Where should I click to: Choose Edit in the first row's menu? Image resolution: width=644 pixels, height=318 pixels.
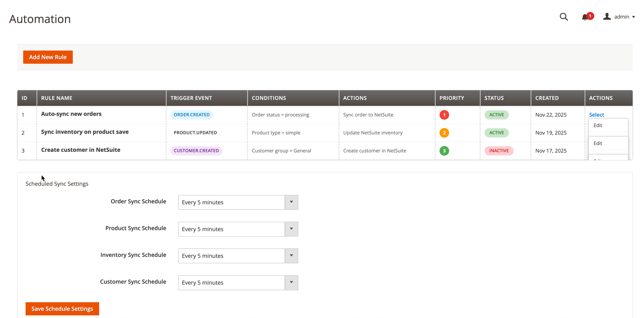pyautogui.click(x=598, y=125)
